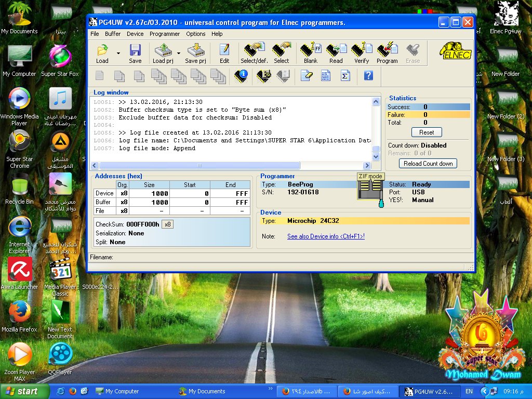Open See also Device info link
The image size is (532, 399).
click(x=326, y=236)
